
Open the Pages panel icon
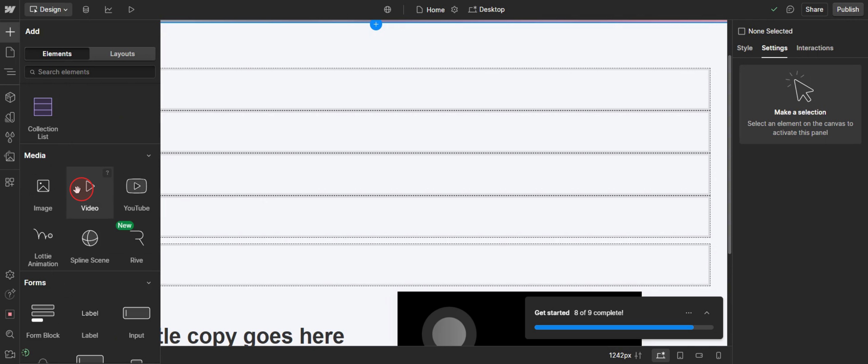coord(10,52)
